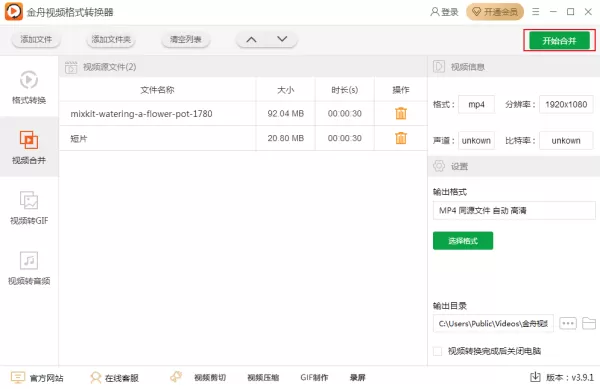Image resolution: width=600 pixels, height=389 pixels.
Task: Click the 格式 mp4 field
Action: pos(476,104)
